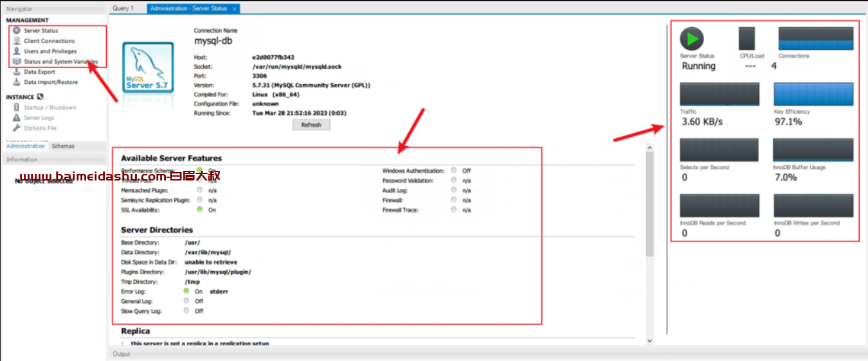This screenshot has width=868, height=361.
Task: Click the Windows Authentication status indicator
Action: click(x=454, y=170)
